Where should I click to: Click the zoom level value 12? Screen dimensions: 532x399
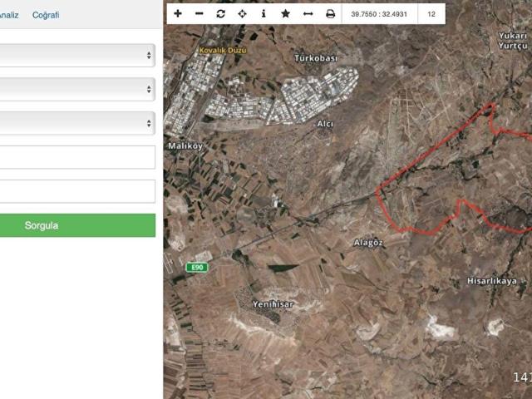coord(431,14)
